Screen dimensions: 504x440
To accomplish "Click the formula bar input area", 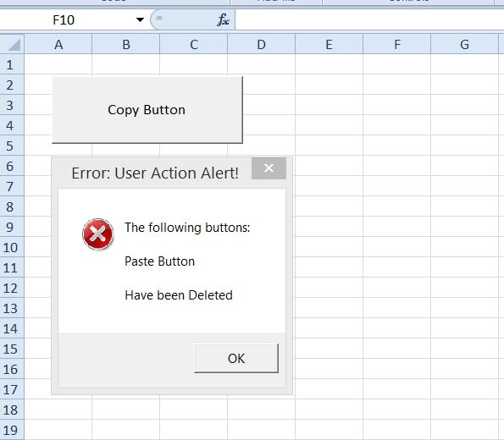I will coord(369,20).
